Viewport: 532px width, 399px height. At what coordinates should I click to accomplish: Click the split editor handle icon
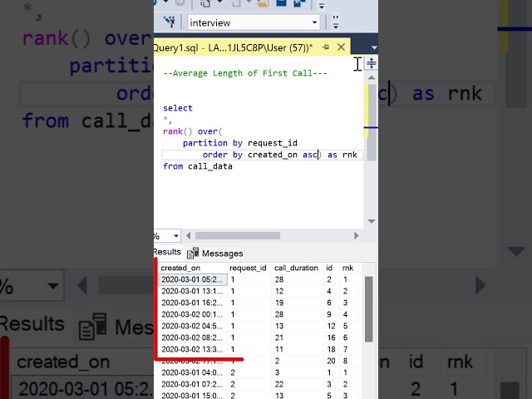(x=372, y=63)
